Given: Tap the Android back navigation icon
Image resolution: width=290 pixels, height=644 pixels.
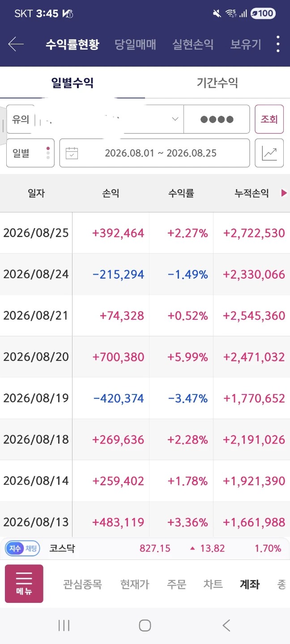Looking at the screenshot, I should coord(226,625).
